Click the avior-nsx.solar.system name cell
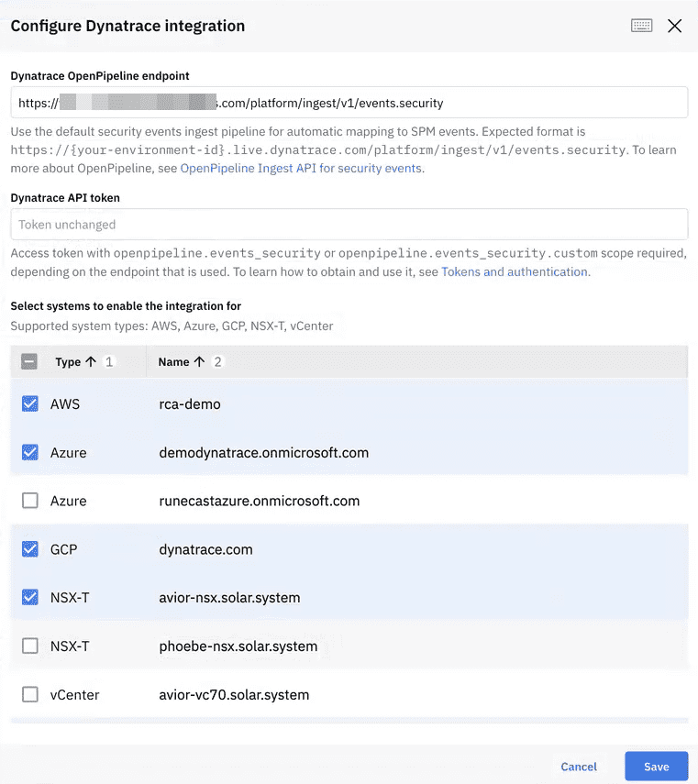Viewport: 698px width, 784px height. pyautogui.click(x=229, y=598)
